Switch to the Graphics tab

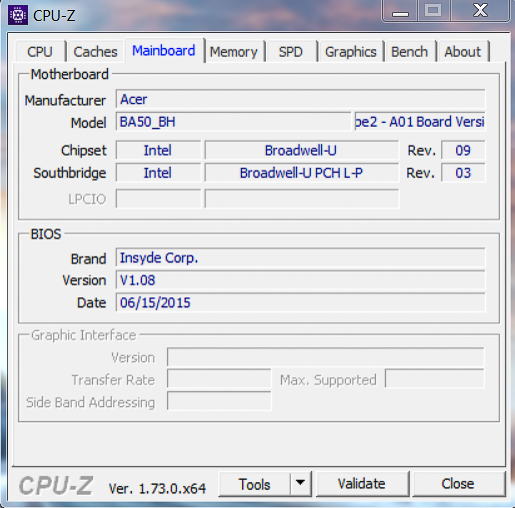[x=351, y=52]
